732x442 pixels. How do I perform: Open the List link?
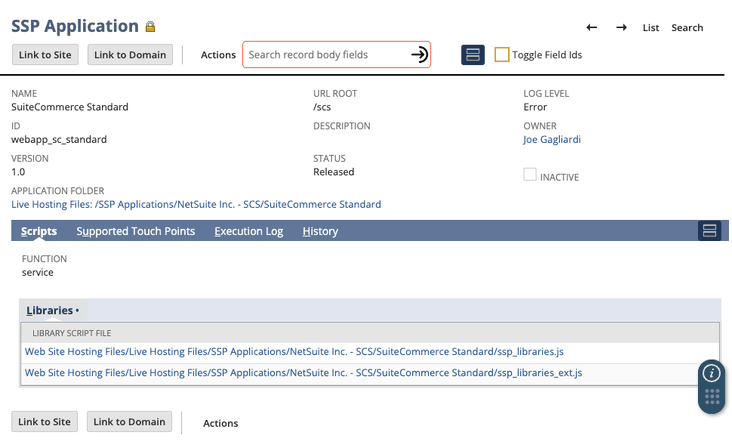651,28
